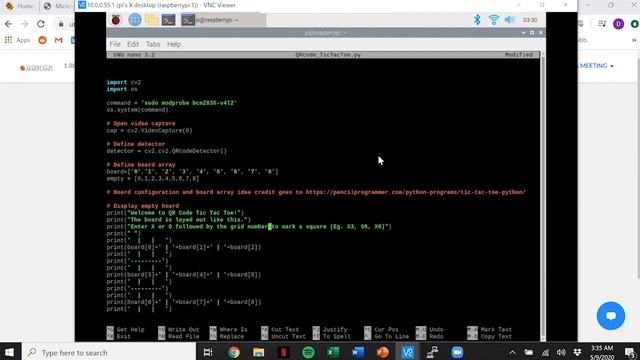The width and height of the screenshot is (640, 360).
Task: Open the blue chat bubble widget
Action: [x=611, y=316]
